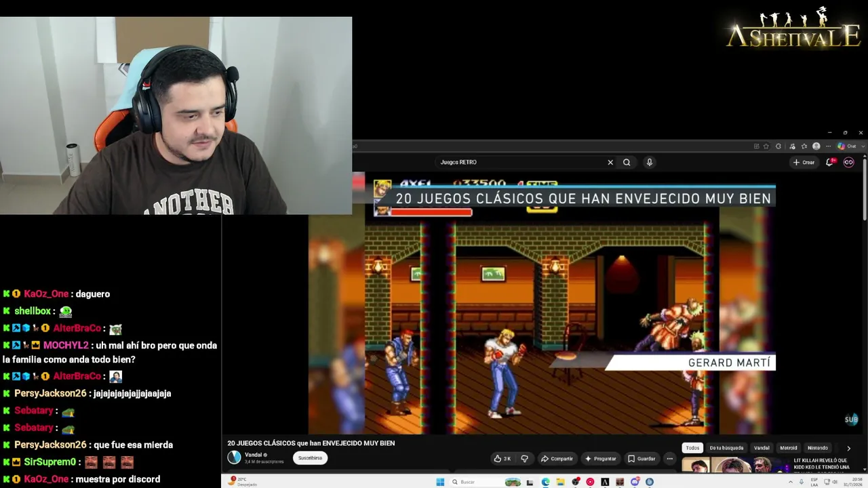Click chat message 'muestra por discord'
The image size is (868, 488).
(118, 479)
